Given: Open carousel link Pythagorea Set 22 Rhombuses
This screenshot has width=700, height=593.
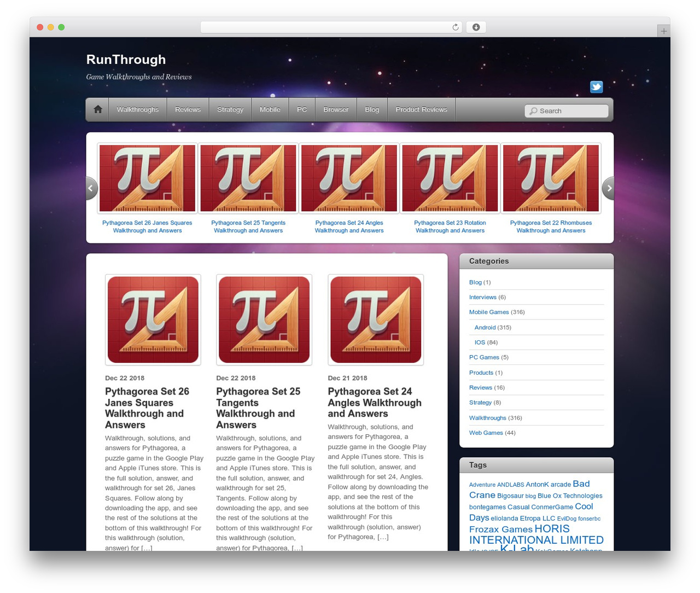Looking at the screenshot, I should click(551, 226).
